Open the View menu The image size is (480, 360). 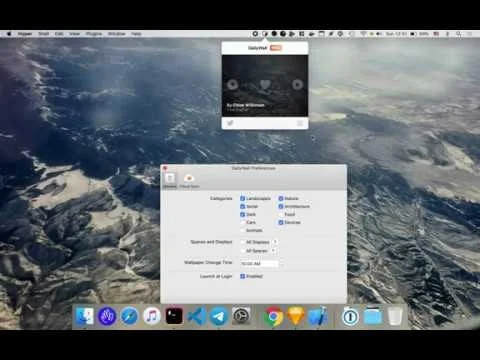point(74,34)
